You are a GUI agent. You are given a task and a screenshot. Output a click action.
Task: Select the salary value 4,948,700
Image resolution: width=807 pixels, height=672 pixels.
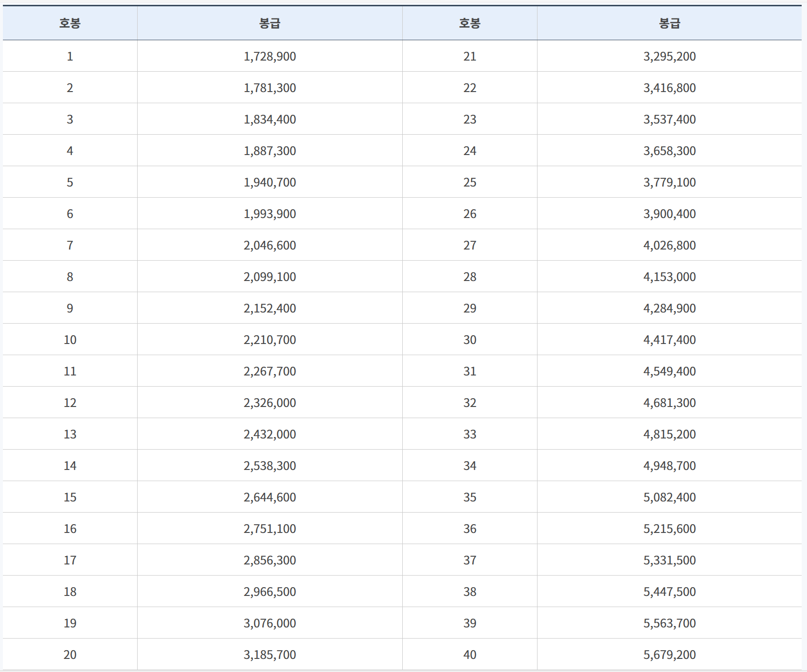tap(669, 466)
